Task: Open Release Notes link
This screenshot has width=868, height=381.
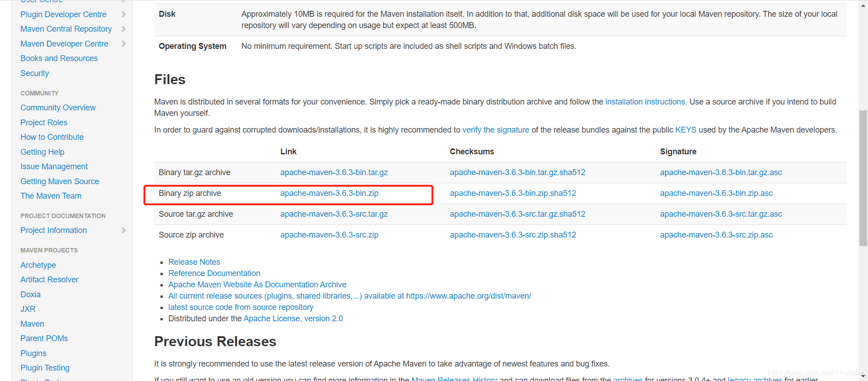Action: coord(194,262)
